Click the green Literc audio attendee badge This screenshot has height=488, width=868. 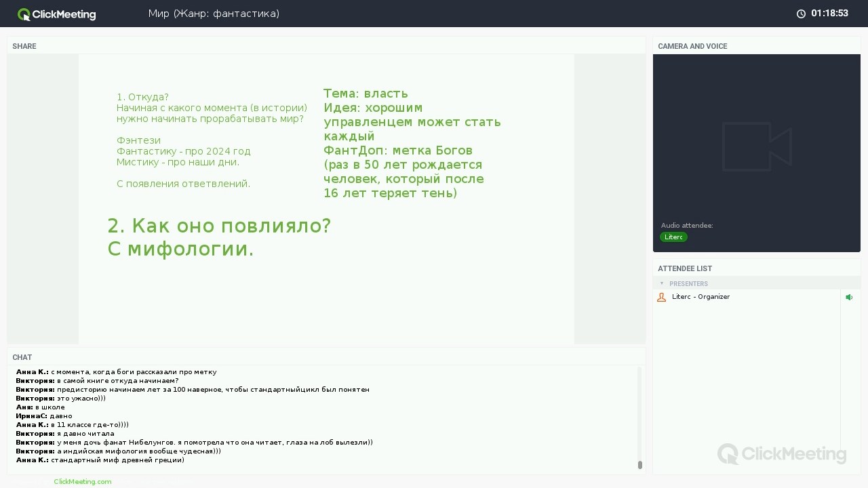click(x=673, y=237)
